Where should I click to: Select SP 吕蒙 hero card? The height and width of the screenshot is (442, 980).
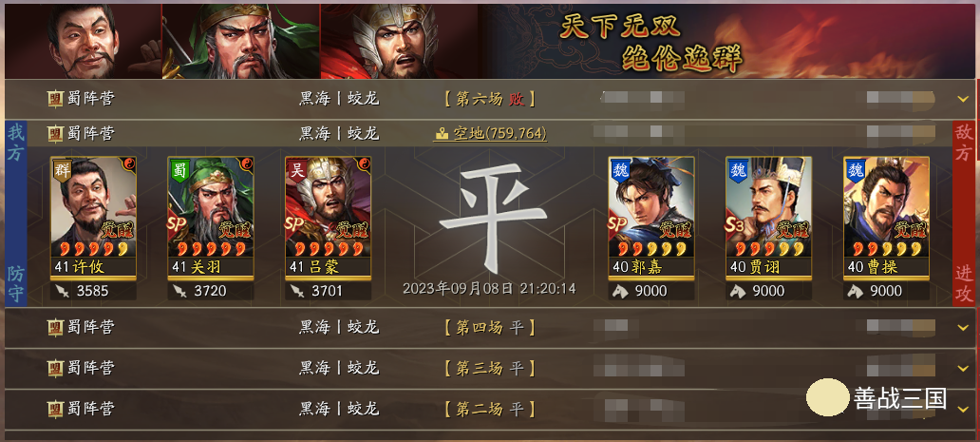329,218
